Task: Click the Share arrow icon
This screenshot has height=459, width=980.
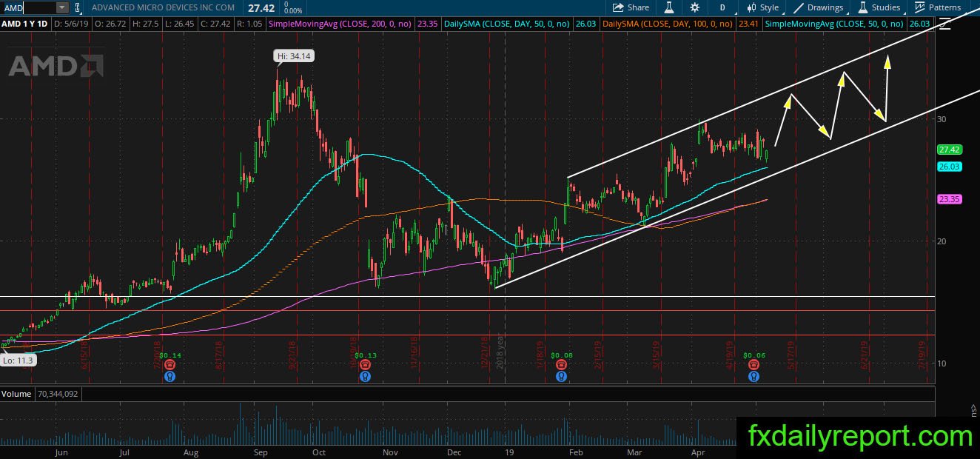Action: [617, 7]
